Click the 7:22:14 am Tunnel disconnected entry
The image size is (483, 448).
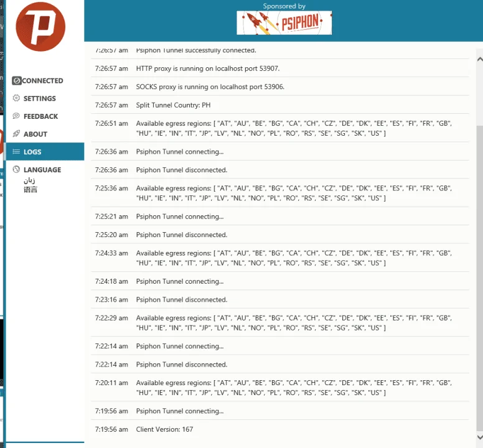coord(279,365)
